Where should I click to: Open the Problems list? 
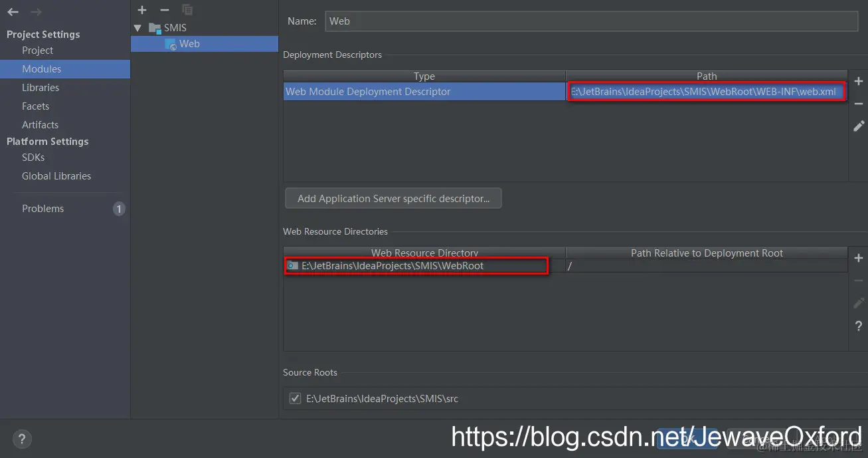click(43, 209)
